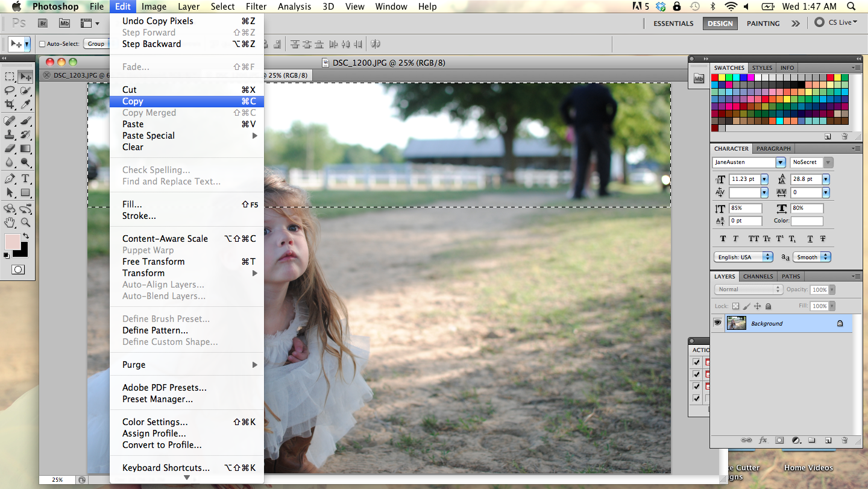Viewport: 868px width, 489px height.
Task: Open the JaneAusten font family dropdown
Action: pyautogui.click(x=781, y=162)
